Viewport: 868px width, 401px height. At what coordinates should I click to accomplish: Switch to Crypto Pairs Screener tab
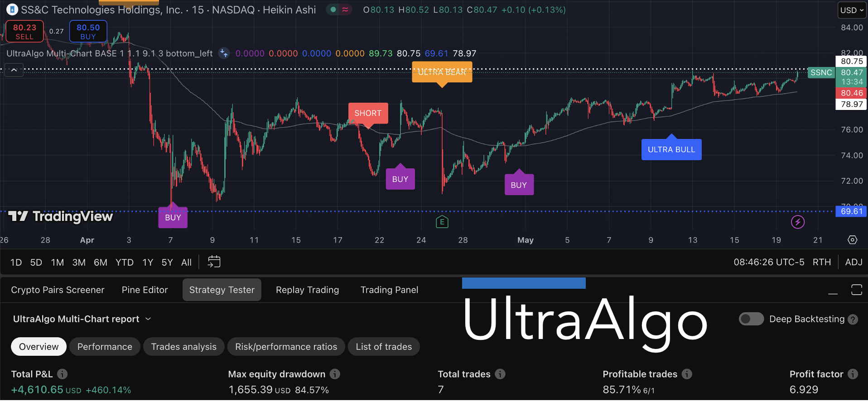click(x=58, y=290)
